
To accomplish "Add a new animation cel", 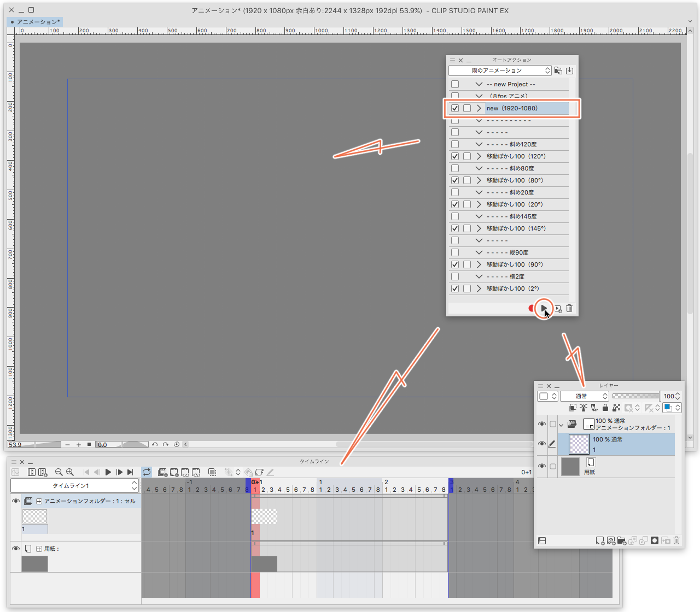I will 174,472.
